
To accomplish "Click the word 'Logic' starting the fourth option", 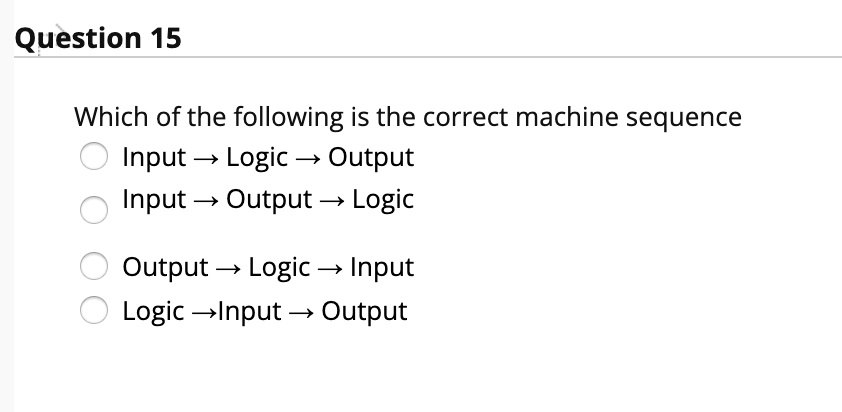I will tap(153, 312).
